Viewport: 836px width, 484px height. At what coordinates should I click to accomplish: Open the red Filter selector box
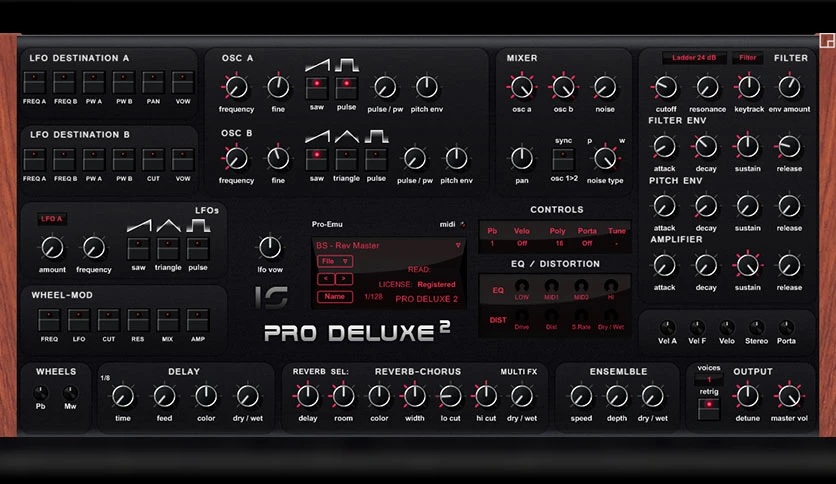[x=747, y=58]
